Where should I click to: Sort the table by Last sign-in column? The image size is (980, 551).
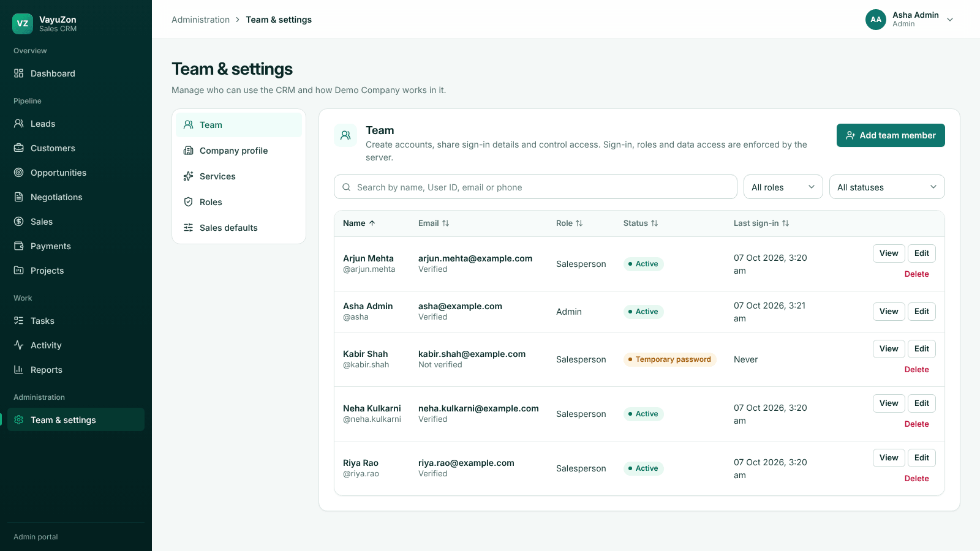pos(761,223)
